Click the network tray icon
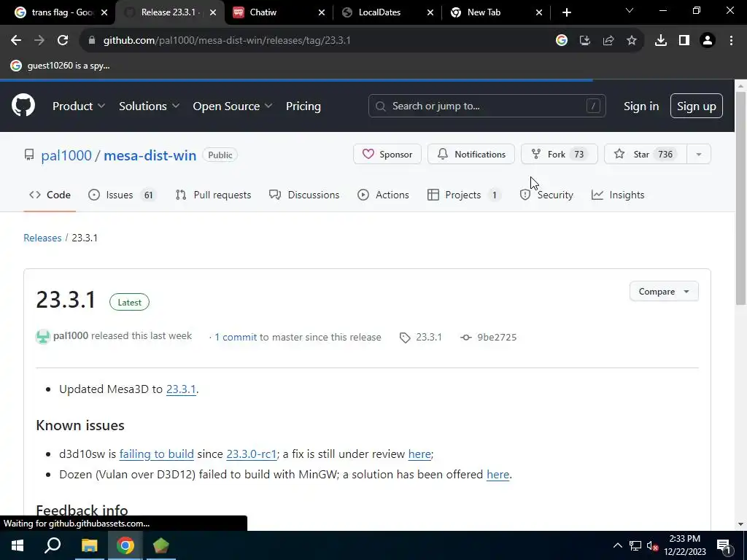The width and height of the screenshot is (747, 560). pyautogui.click(x=635, y=545)
